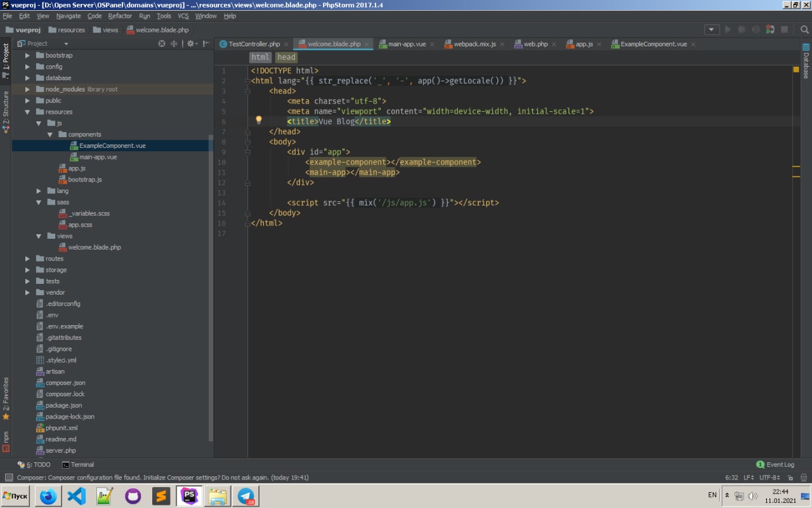812x508 pixels.
Task: Open the Database tool window
Action: [x=806, y=61]
